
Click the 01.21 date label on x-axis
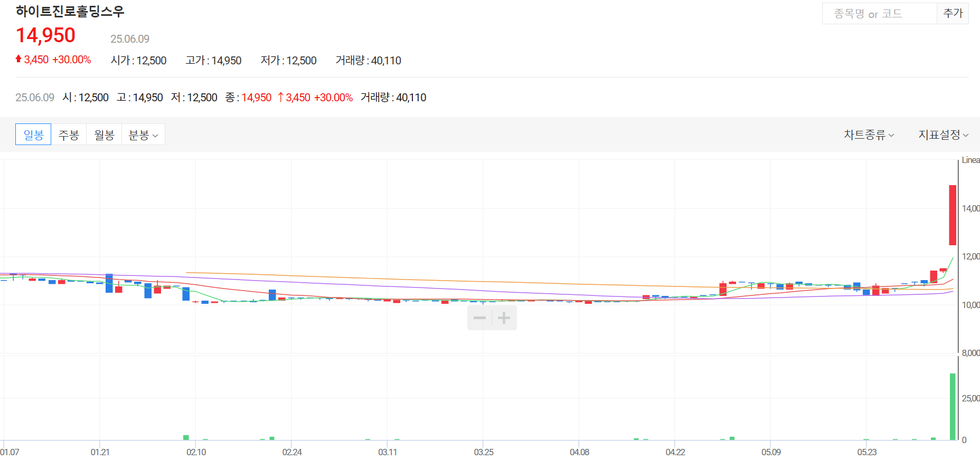coord(100,452)
